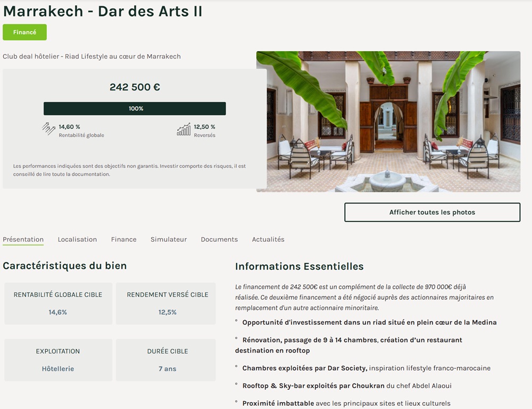Click the riad courtyard photo
This screenshot has width=532, height=409.
click(x=388, y=121)
